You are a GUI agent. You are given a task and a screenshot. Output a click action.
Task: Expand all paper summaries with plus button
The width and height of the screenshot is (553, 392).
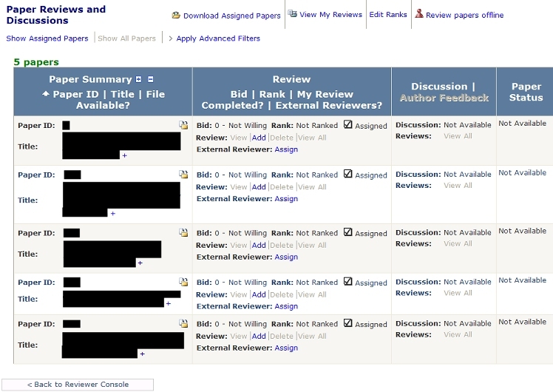[x=138, y=80]
